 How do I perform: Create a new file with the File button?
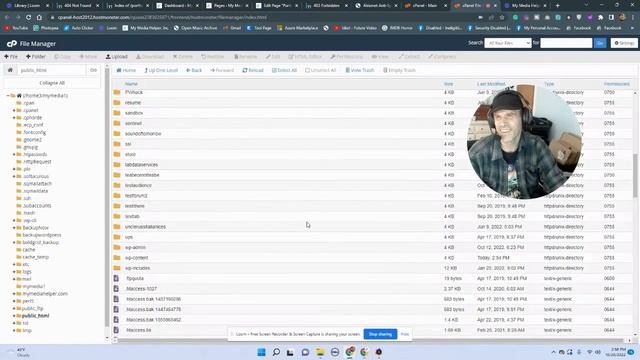[11, 57]
